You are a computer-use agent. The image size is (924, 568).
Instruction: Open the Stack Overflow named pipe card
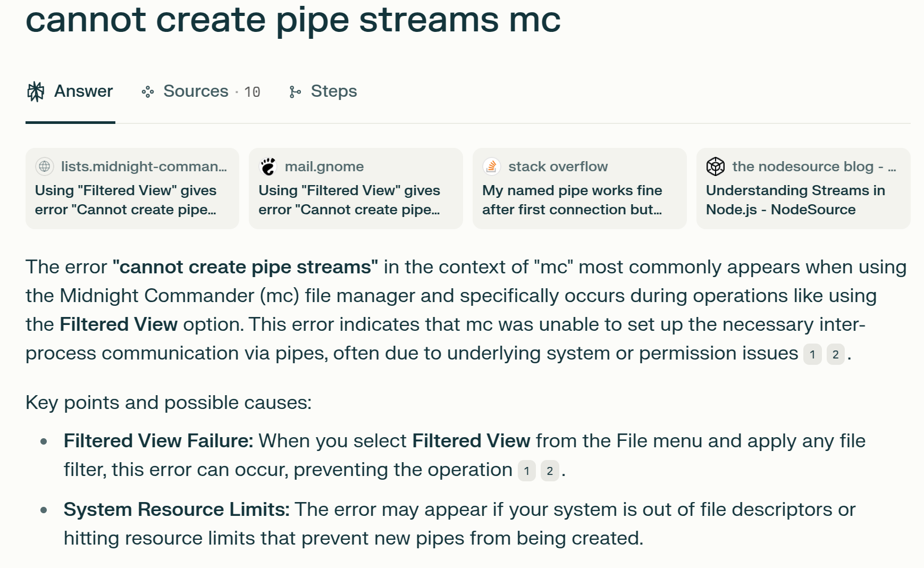[x=579, y=188]
